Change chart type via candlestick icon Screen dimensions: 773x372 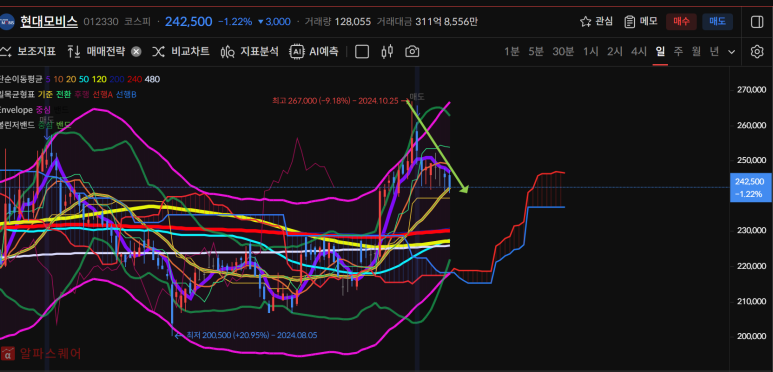coord(387,51)
